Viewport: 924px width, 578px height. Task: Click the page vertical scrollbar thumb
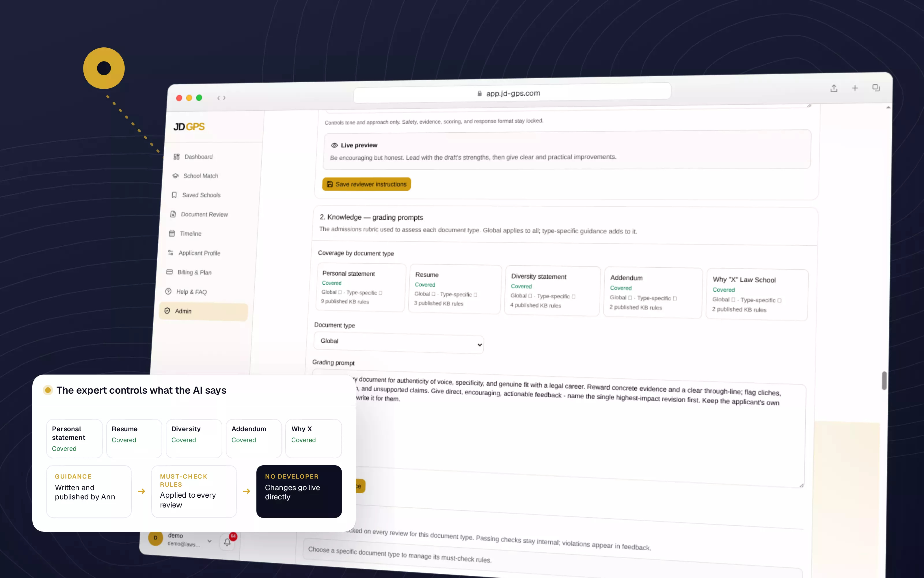click(x=884, y=380)
